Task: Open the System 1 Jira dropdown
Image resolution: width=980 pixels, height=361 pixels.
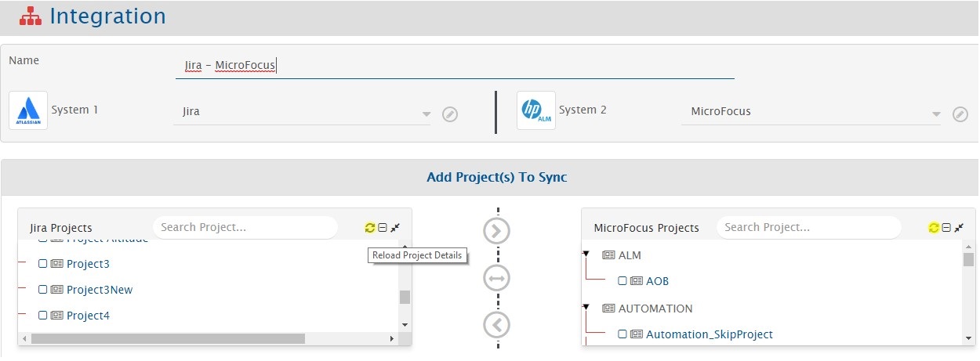Action: pos(426,114)
